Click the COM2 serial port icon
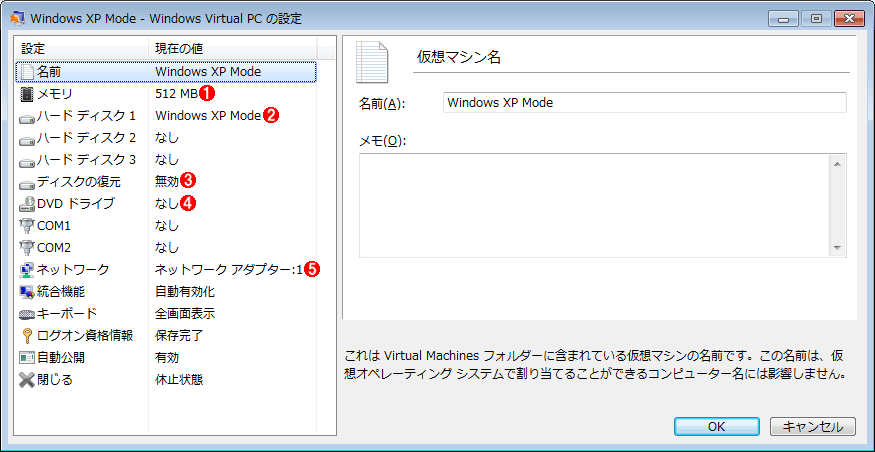The width and height of the screenshot is (875, 452). click(27, 248)
